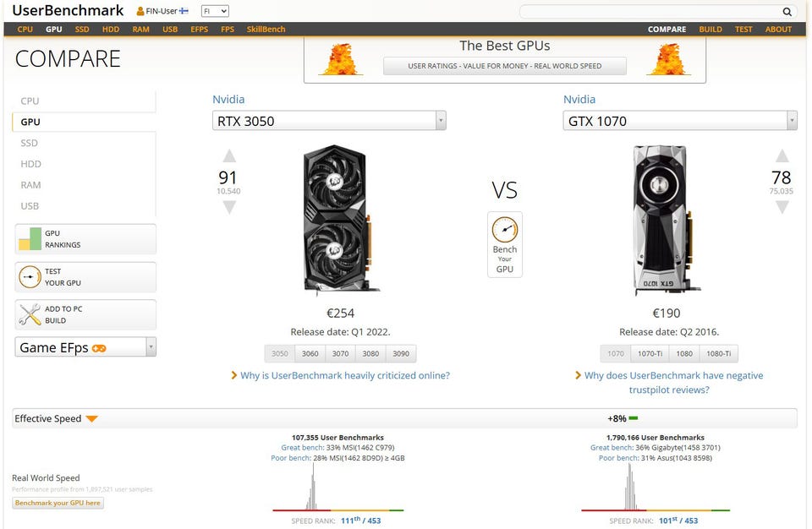Click Benchmark your GPU here button
This screenshot has width=812, height=529.
pos(58,503)
